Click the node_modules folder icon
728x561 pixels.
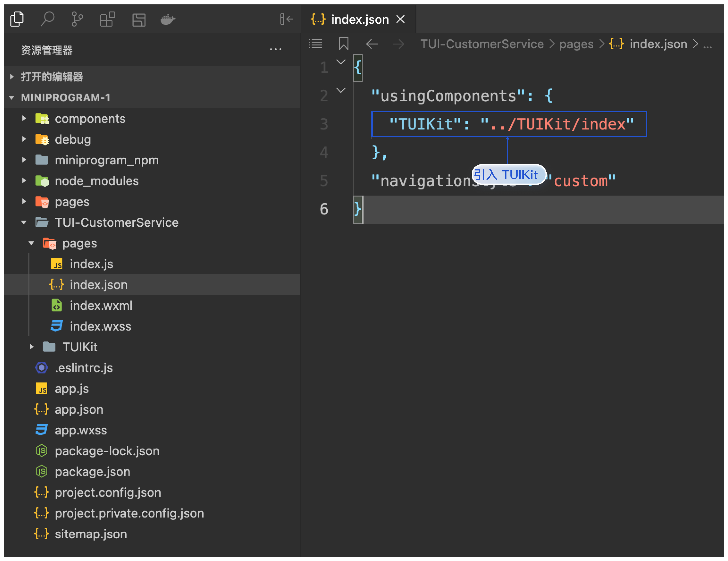coord(42,181)
